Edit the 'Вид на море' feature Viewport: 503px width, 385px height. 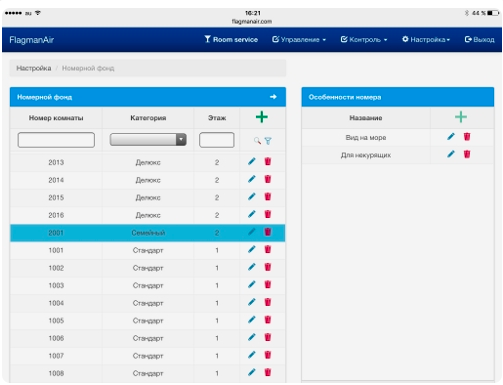(x=451, y=137)
